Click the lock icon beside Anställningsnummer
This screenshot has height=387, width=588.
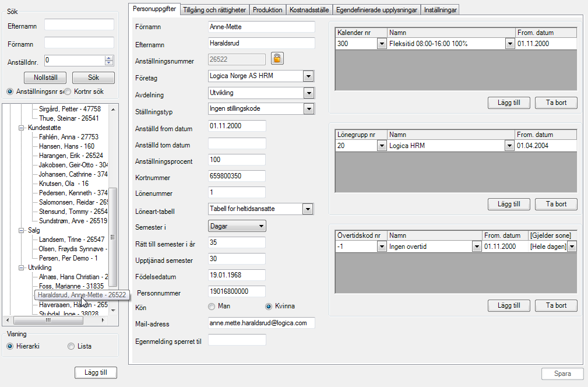tap(277, 58)
